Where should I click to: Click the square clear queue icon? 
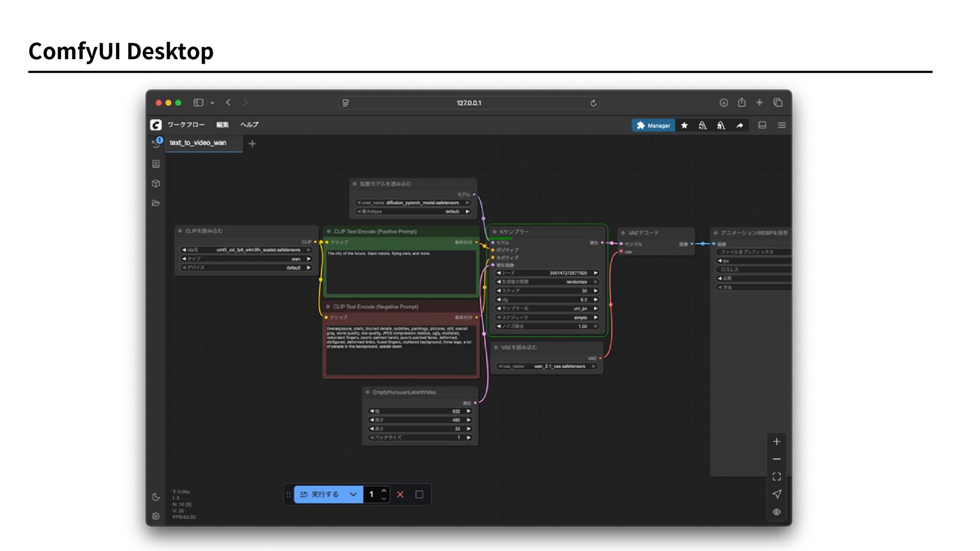pyautogui.click(x=419, y=494)
